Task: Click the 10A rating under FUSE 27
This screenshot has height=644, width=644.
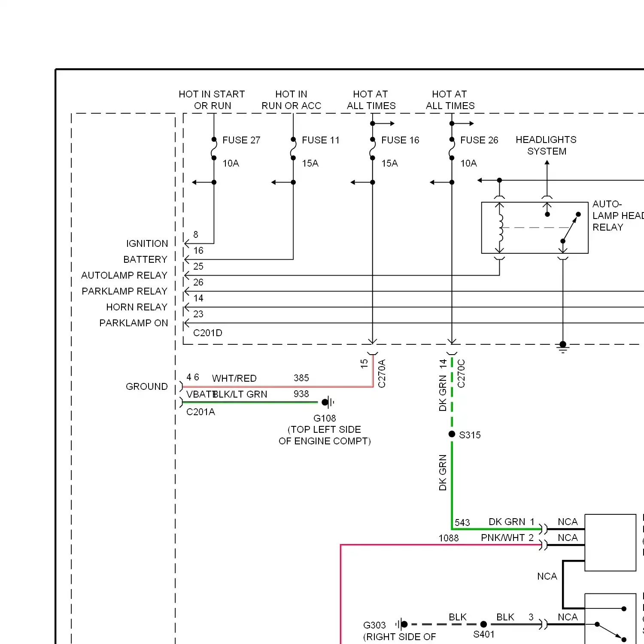Action: click(x=231, y=164)
